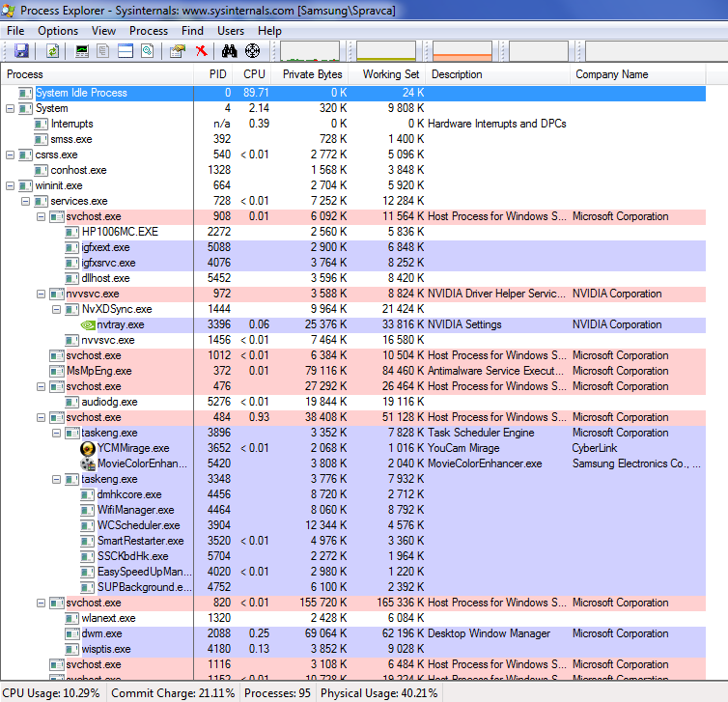Click the Refresh Now toolbar icon
The image size is (728, 702).
point(52,51)
